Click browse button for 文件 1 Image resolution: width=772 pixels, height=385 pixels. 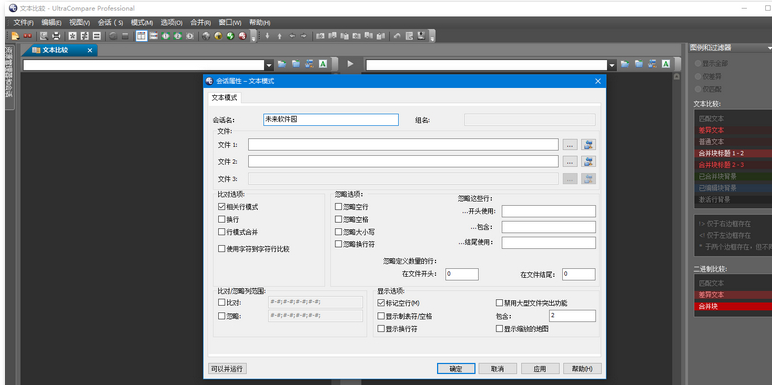tap(570, 145)
